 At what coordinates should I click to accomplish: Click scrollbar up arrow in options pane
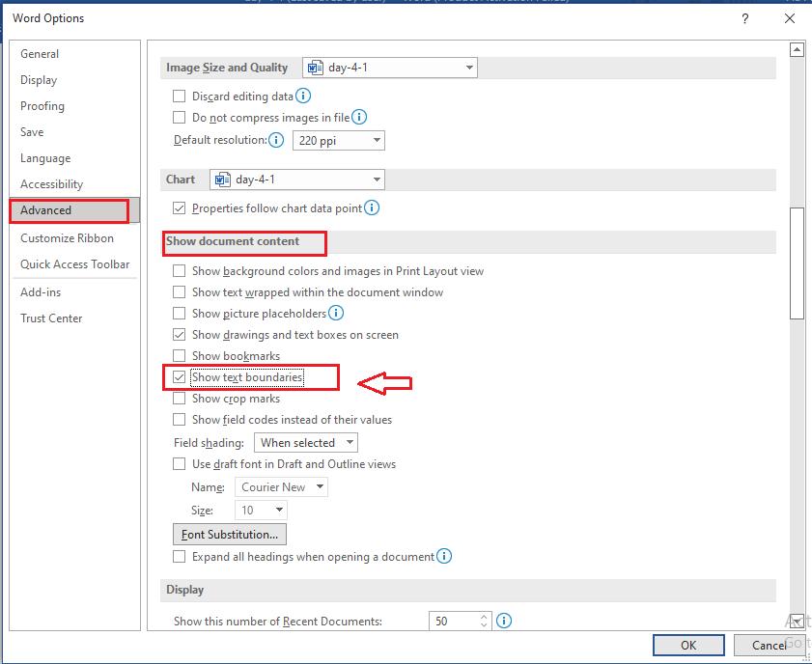click(x=797, y=49)
